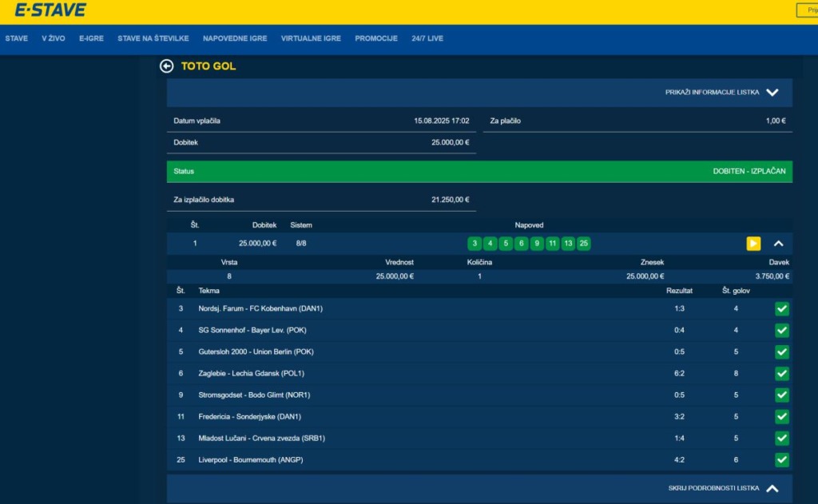The width and height of the screenshot is (818, 504).
Task: Expand Prikaži informacije listka chevron
Action: point(772,93)
